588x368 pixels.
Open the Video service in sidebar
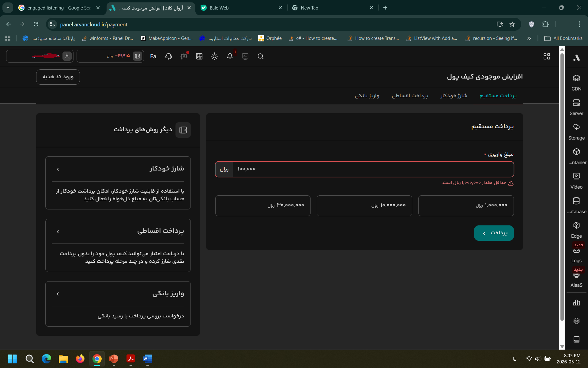click(x=576, y=181)
